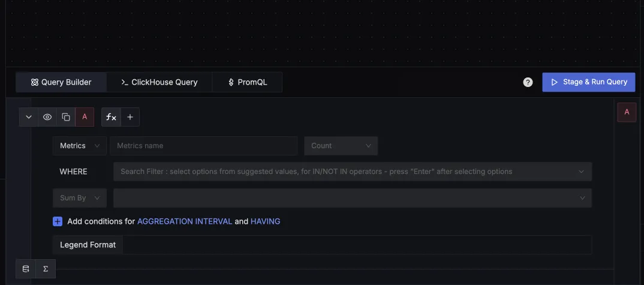Open the Sum By dropdown

[80, 198]
